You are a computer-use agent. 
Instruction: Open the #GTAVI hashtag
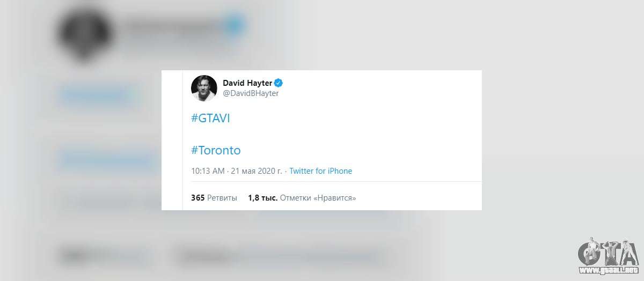point(210,119)
